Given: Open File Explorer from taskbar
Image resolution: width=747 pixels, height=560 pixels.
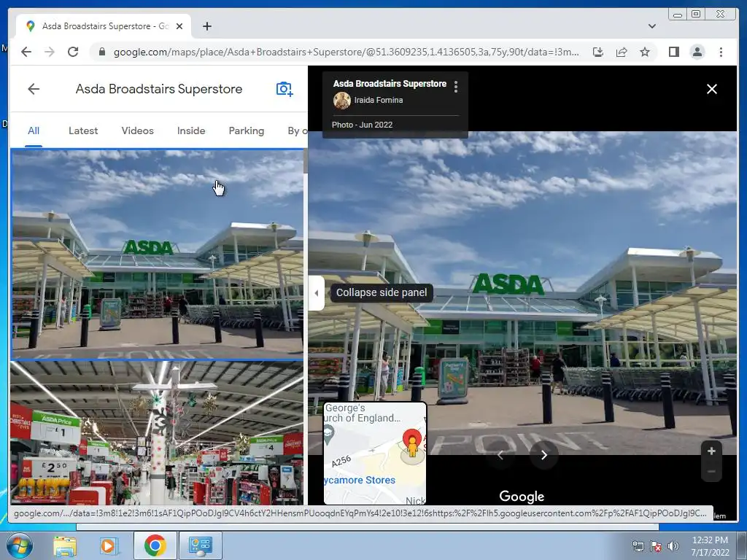Looking at the screenshot, I should pos(65,545).
